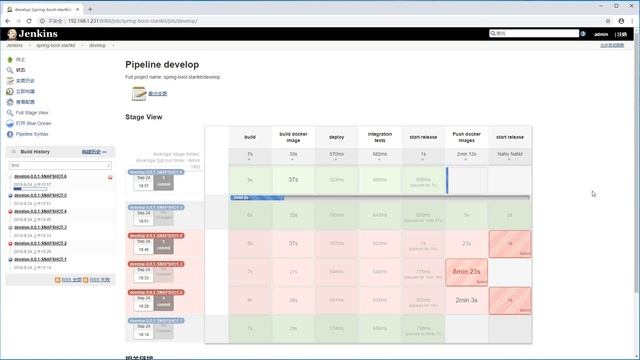Click the green up-arrow sidebar icon

coord(10,60)
